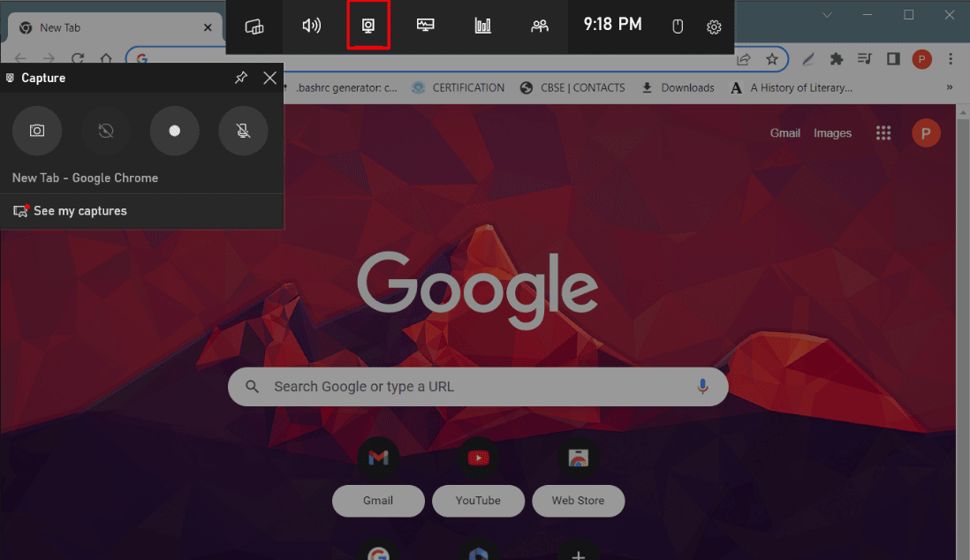This screenshot has height=560, width=970.
Task: Open the YouTube shortcut tile
Action: pyautogui.click(x=478, y=501)
